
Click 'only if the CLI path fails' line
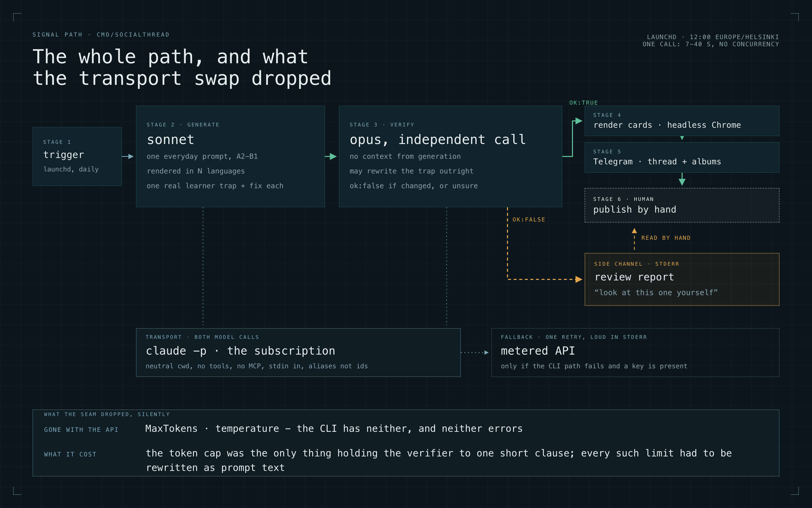point(594,366)
